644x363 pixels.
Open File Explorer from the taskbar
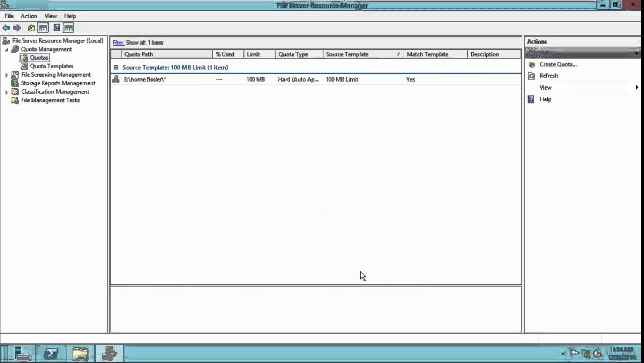click(80, 353)
